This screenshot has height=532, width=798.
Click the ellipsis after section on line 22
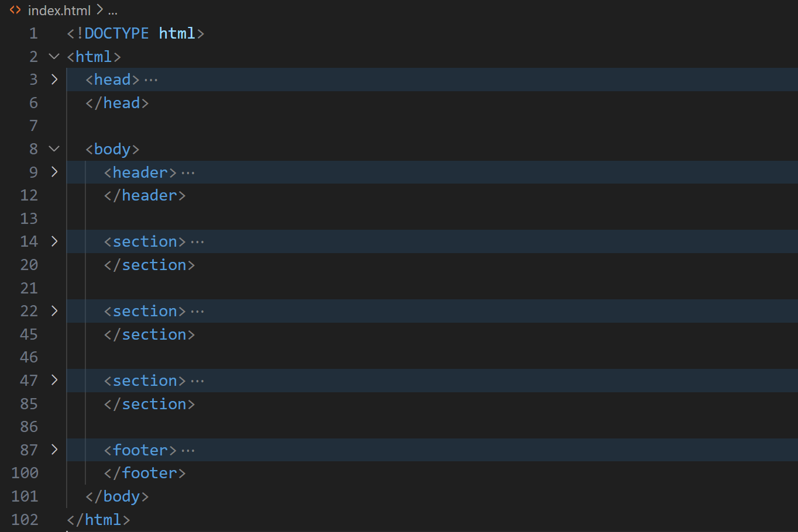click(197, 312)
